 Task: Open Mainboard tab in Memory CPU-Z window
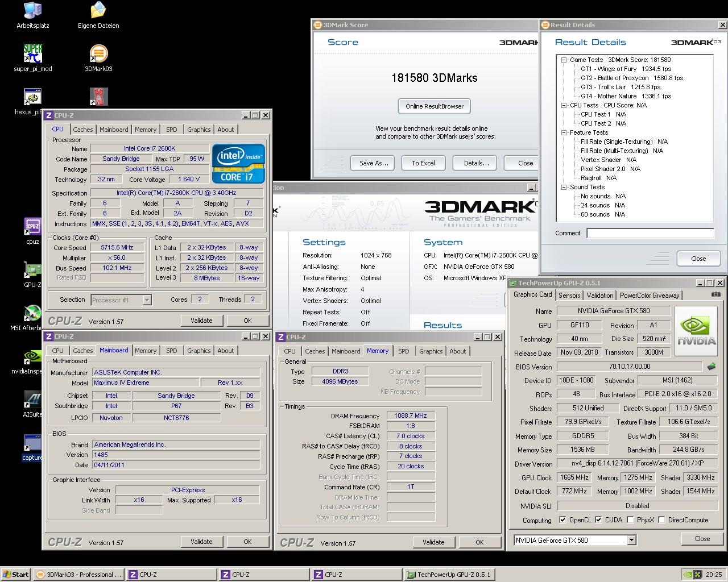[x=346, y=351]
